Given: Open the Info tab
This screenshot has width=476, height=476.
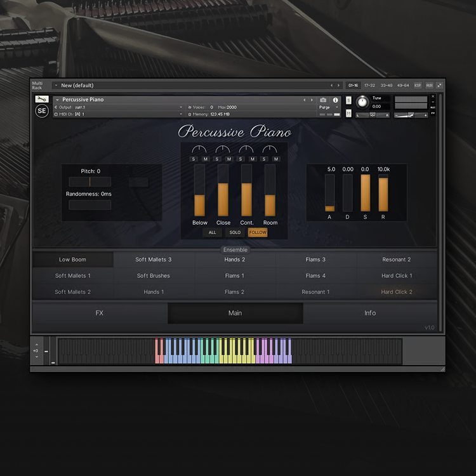Looking at the screenshot, I should 370,313.
